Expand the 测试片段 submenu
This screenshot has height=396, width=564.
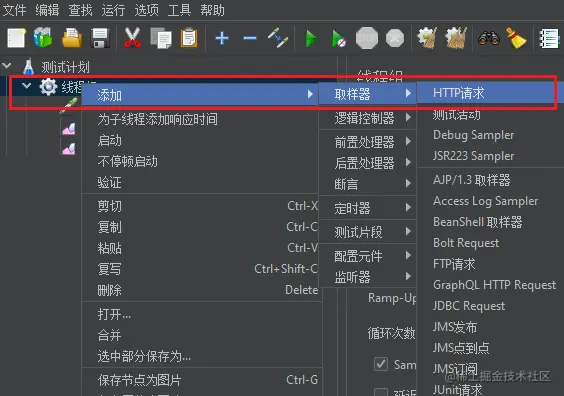click(x=368, y=232)
